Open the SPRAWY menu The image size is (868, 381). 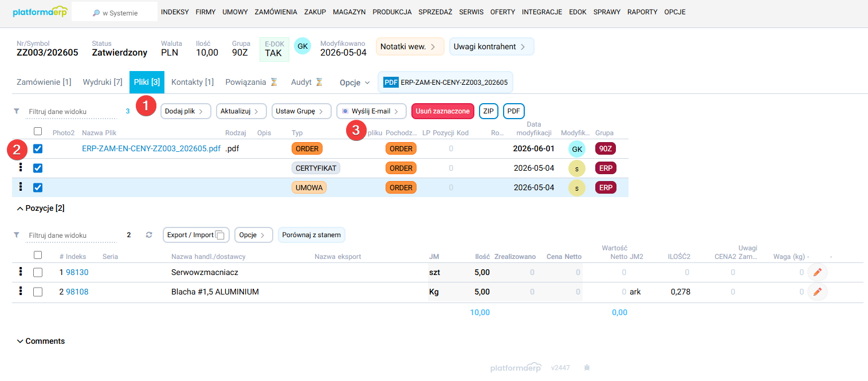click(x=607, y=12)
